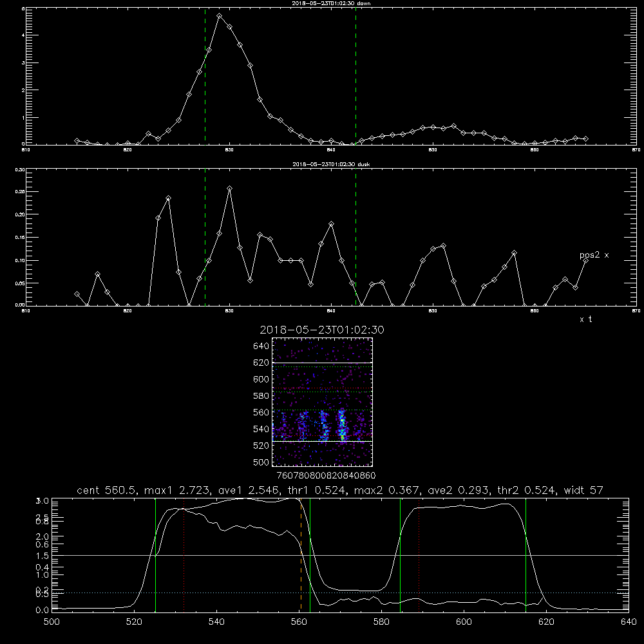
Task: Select the 'max2 0.367' value
Action: (388, 490)
